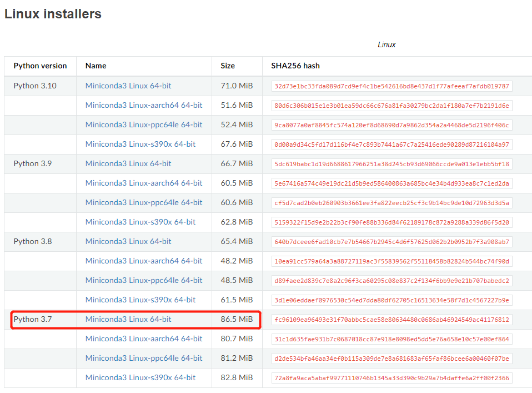Screen dimensions: 532x393
Task: Click the 62.8 MiB Miniconda3 Linux-s390x link
Action: coord(140,222)
